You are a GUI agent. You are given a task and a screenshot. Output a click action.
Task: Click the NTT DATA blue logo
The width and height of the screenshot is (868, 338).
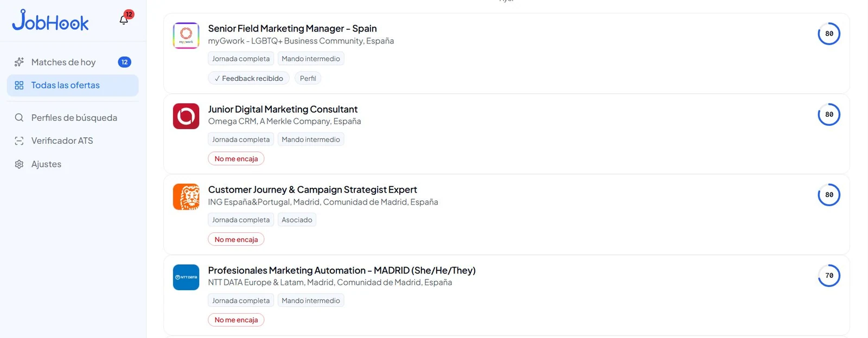[186, 277]
